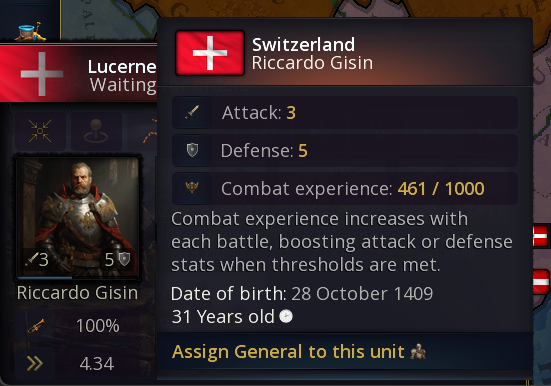The image size is (551, 386).
Task: Click the paint bucket icon at top left
Action: pos(30,32)
